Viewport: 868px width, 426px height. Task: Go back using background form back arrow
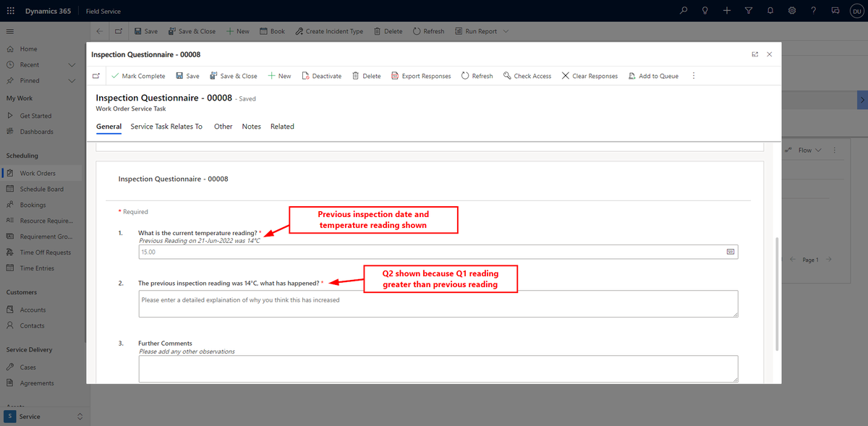pyautogui.click(x=100, y=32)
